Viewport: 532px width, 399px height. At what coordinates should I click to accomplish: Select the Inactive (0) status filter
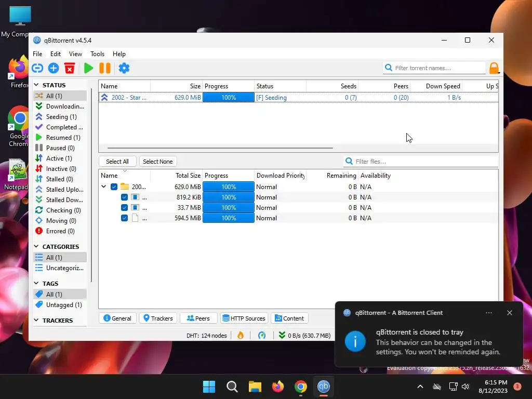tap(60, 169)
